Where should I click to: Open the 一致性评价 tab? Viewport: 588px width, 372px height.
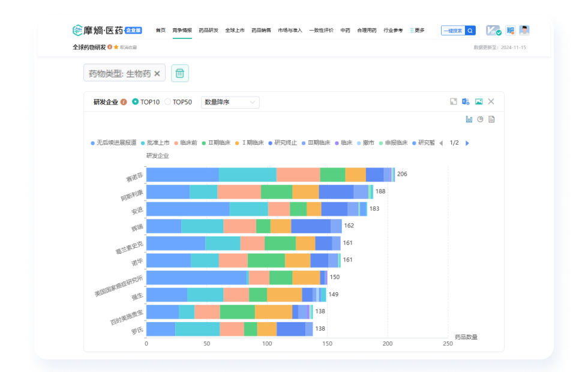click(321, 31)
